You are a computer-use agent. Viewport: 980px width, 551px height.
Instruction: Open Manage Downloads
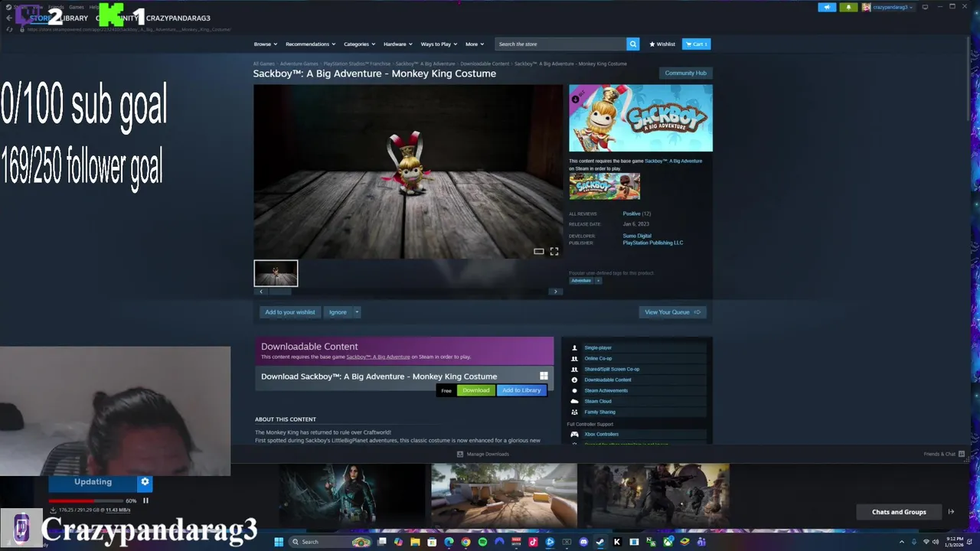pos(483,454)
